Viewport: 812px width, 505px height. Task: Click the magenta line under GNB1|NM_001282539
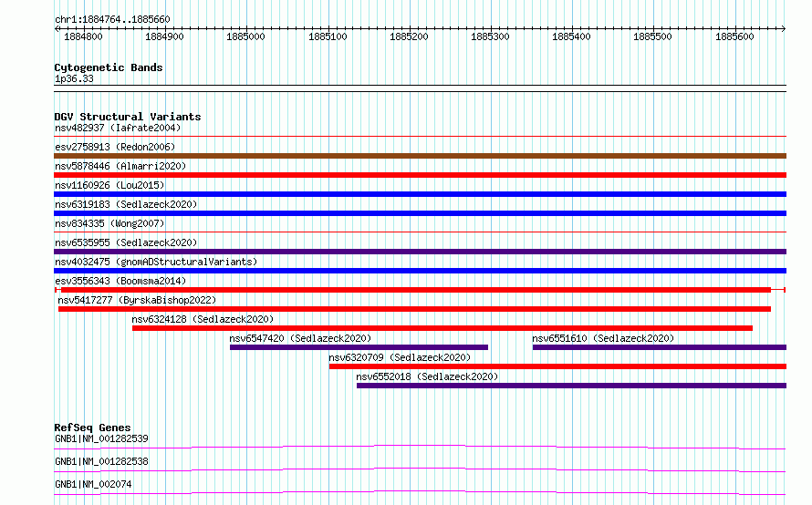click(420, 447)
